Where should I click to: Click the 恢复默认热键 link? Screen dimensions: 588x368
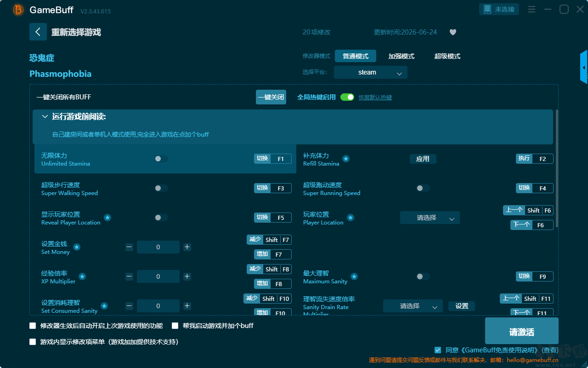pyautogui.click(x=375, y=98)
